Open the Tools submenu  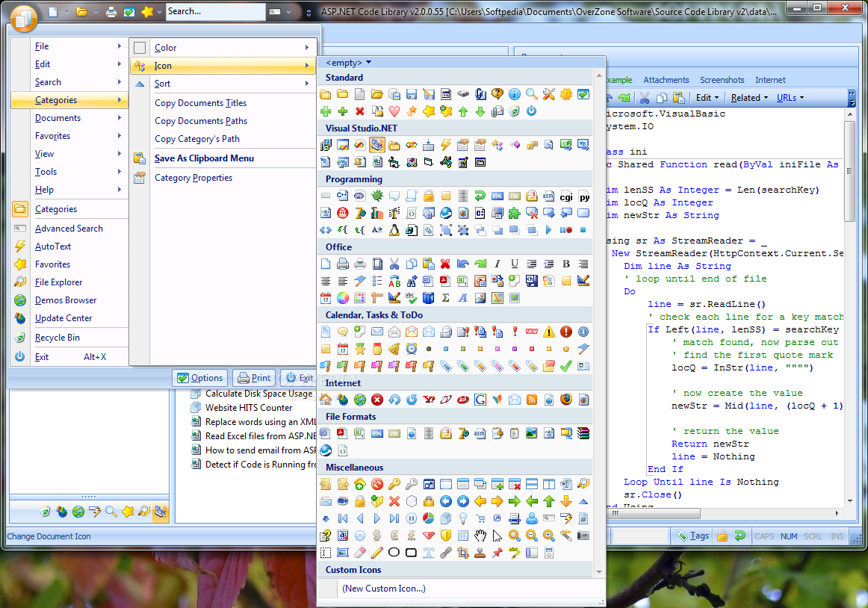[69, 172]
